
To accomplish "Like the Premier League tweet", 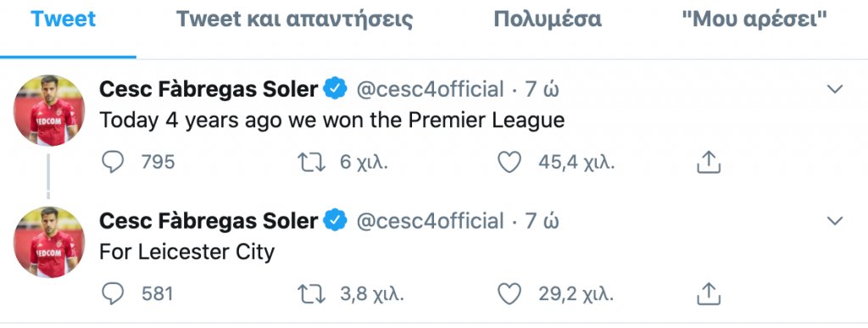I will 509,163.
